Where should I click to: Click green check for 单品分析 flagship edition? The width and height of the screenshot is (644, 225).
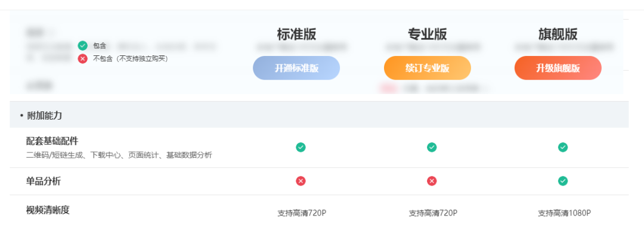click(563, 181)
